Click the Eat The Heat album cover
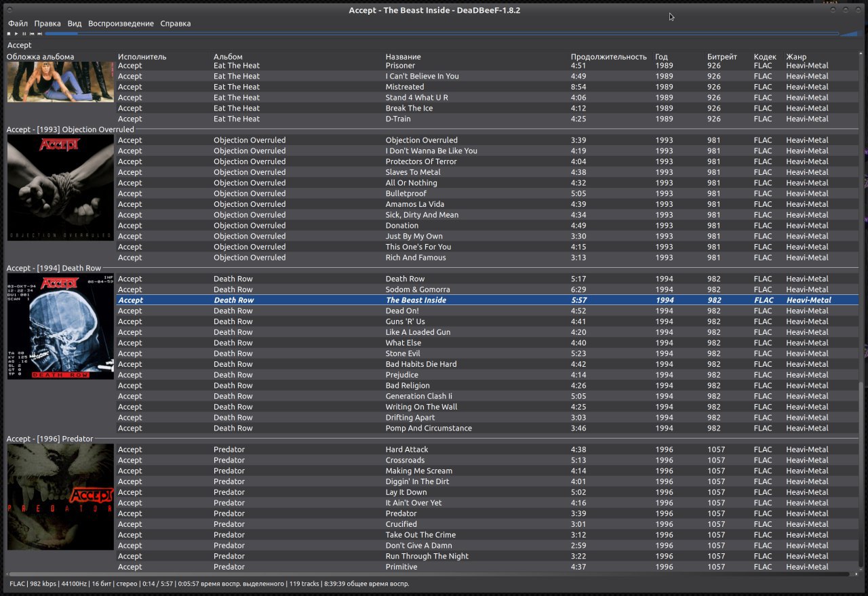Image resolution: width=868 pixels, height=596 pixels. (60, 81)
